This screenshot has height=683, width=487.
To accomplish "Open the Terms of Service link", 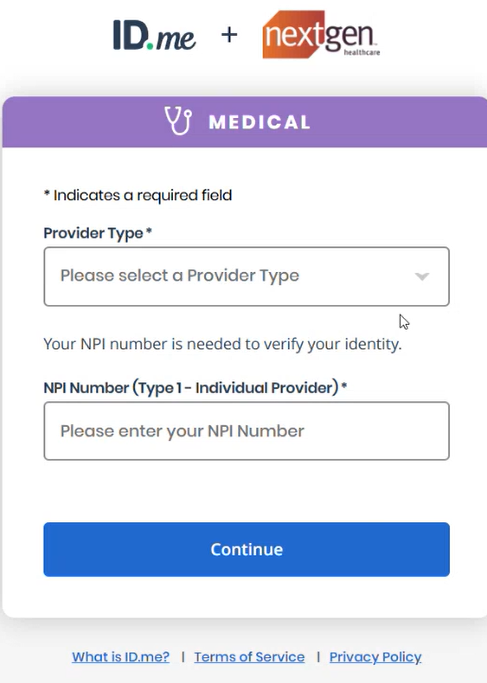I will [250, 657].
